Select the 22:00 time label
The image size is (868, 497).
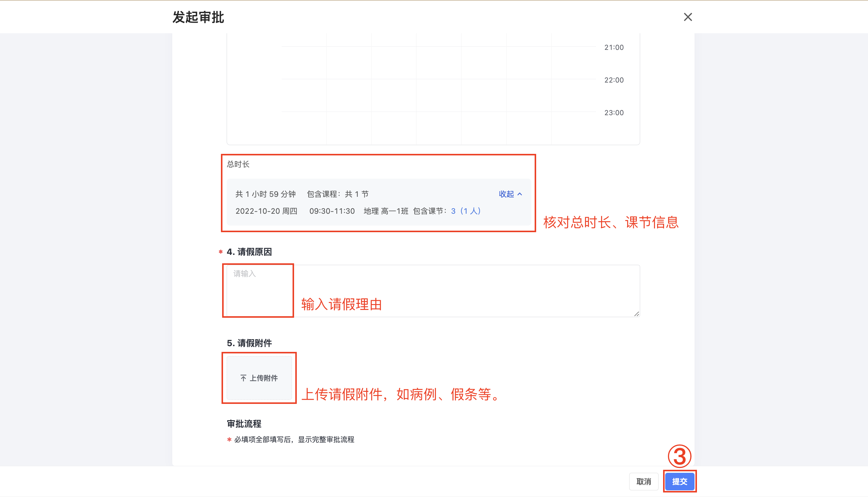(x=614, y=80)
